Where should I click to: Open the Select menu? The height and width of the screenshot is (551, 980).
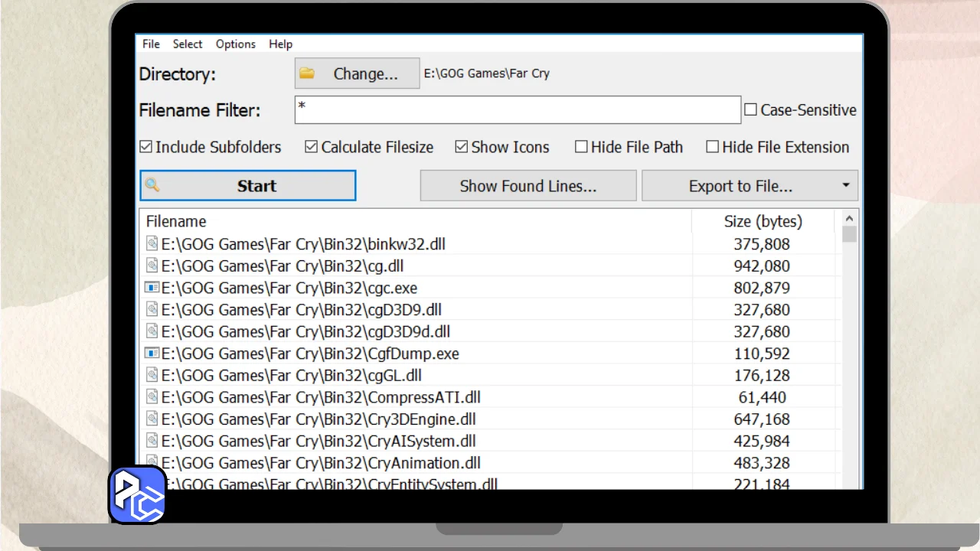[x=187, y=44]
